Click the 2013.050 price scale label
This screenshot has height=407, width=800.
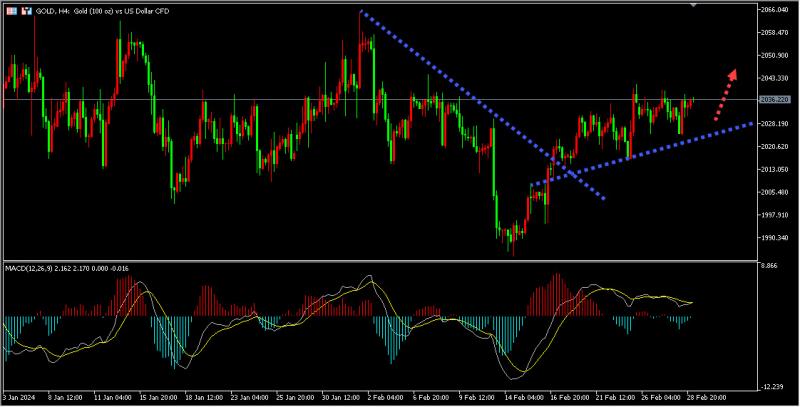click(775, 169)
